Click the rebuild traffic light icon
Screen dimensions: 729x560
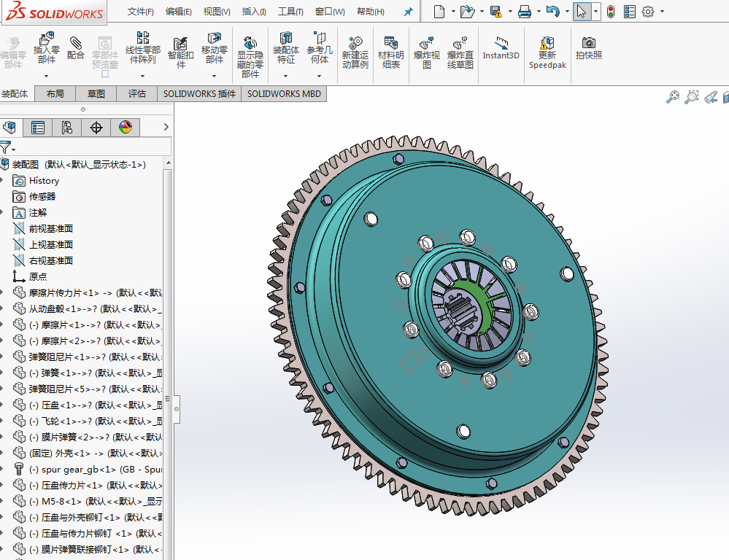click(610, 12)
